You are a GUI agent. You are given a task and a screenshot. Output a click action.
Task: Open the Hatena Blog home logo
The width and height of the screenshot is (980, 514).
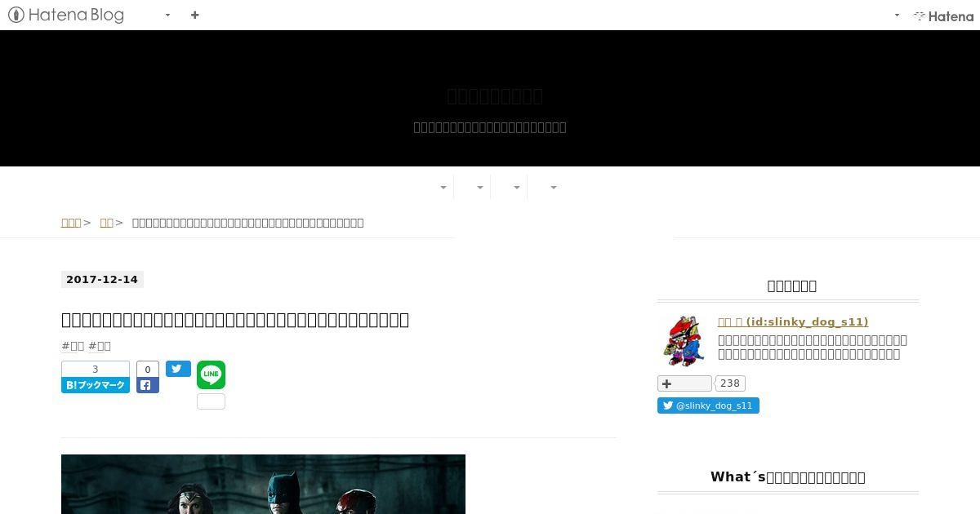click(66, 15)
